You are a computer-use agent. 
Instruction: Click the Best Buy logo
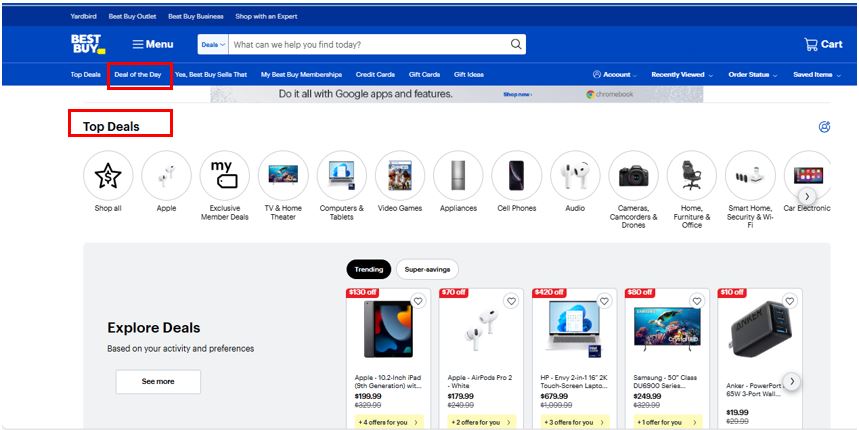tap(87, 44)
